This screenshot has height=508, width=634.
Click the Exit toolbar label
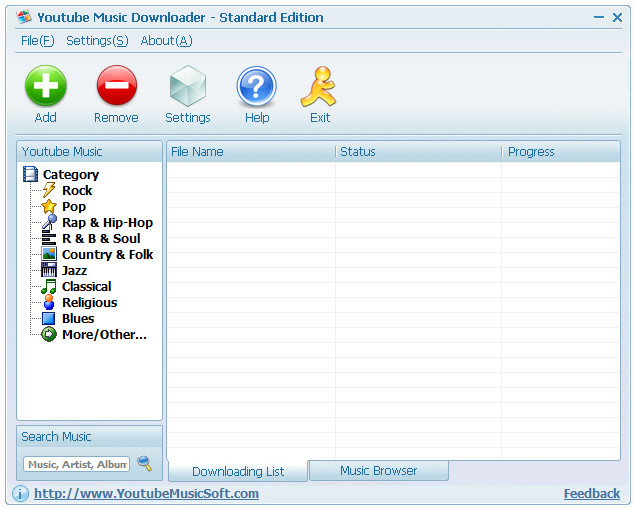[x=320, y=117]
